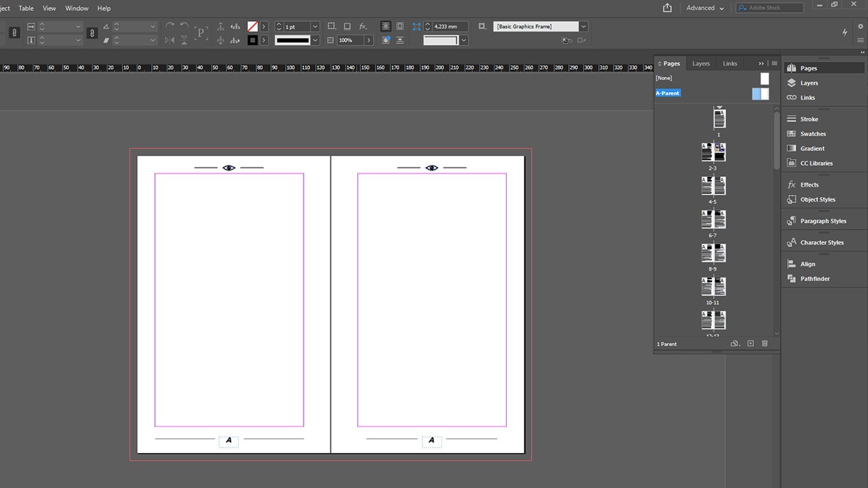The height and width of the screenshot is (488, 868).
Task: Open the Character Styles panel
Action: point(821,243)
